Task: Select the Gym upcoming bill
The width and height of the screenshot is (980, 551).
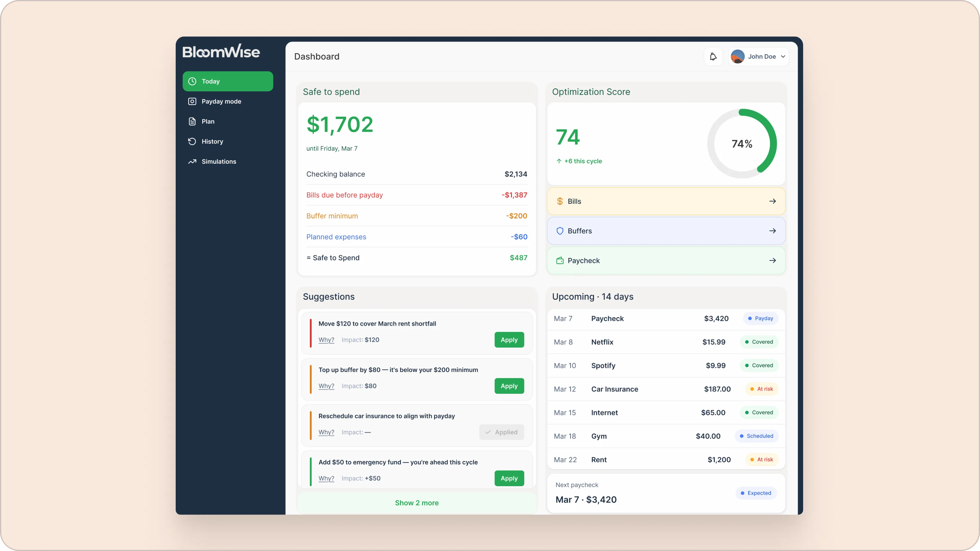Action: 666,436
